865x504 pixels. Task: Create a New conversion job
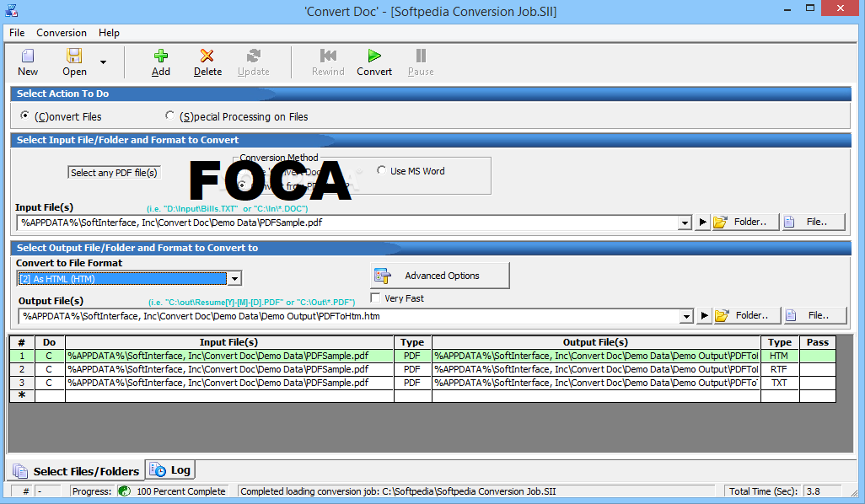(28, 62)
